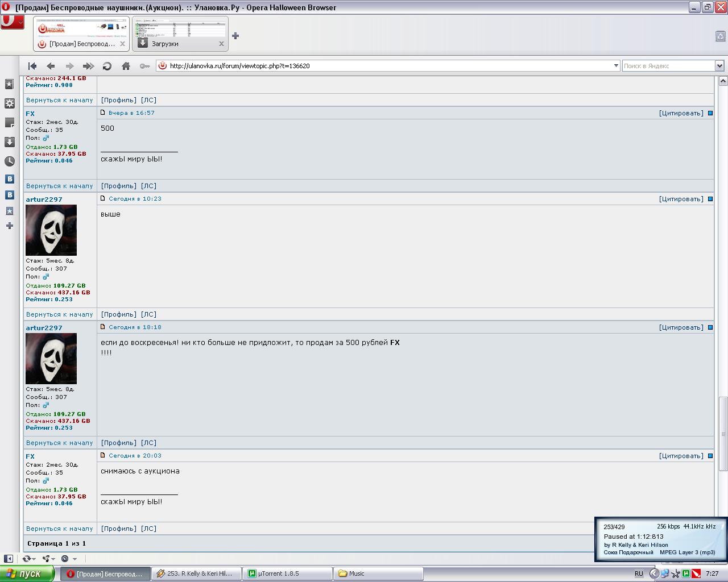The height and width of the screenshot is (582, 728).
Task: Open a new tab with plus button
Action: (235, 36)
